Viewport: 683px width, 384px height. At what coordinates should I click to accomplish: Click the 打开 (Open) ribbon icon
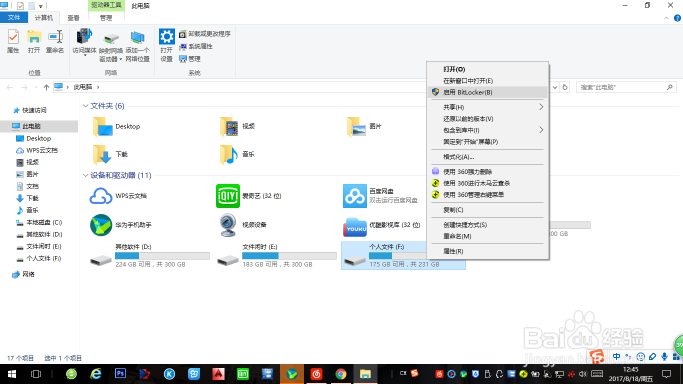click(x=34, y=41)
